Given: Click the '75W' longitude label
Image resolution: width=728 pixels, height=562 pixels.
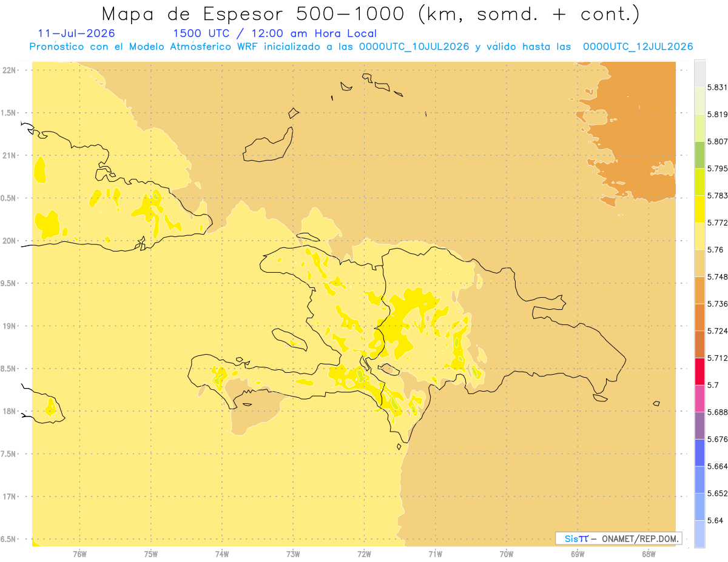Looking at the screenshot, I should pyautogui.click(x=151, y=553).
